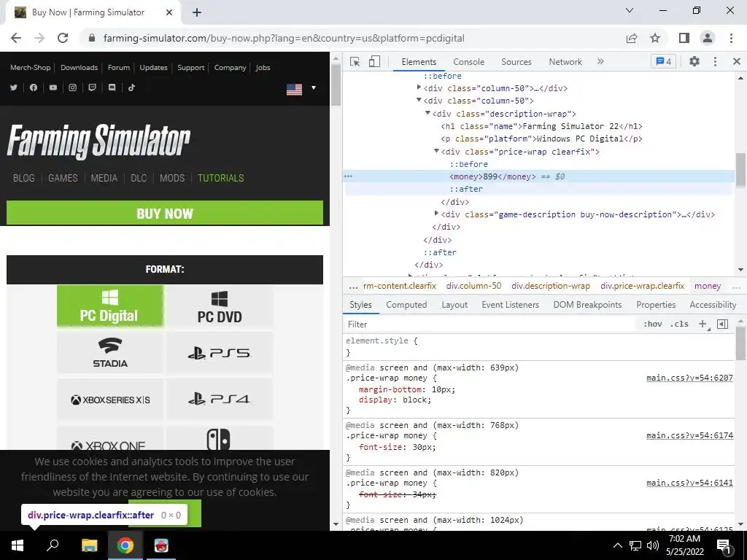Select the Windows PC Digital paragraph line
Viewport: 747px width, 560px height.
[x=541, y=139]
